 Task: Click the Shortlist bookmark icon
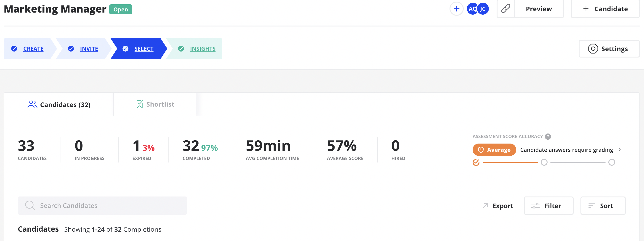pos(139,104)
